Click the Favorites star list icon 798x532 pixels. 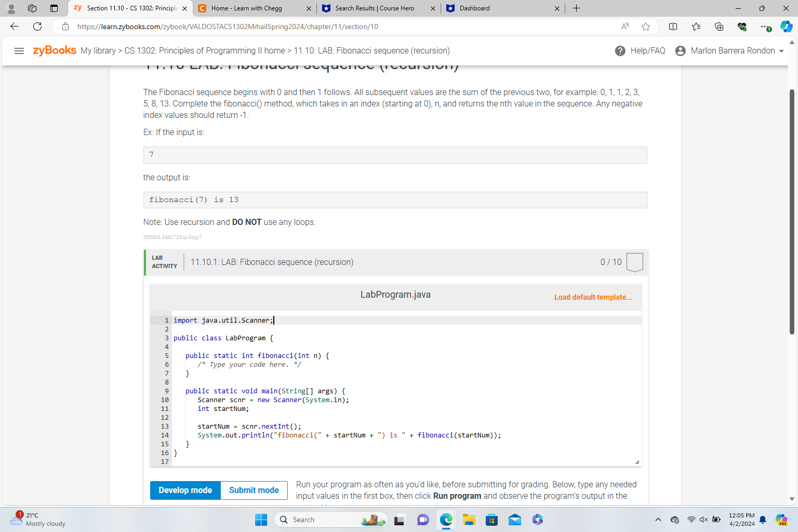(696, 26)
